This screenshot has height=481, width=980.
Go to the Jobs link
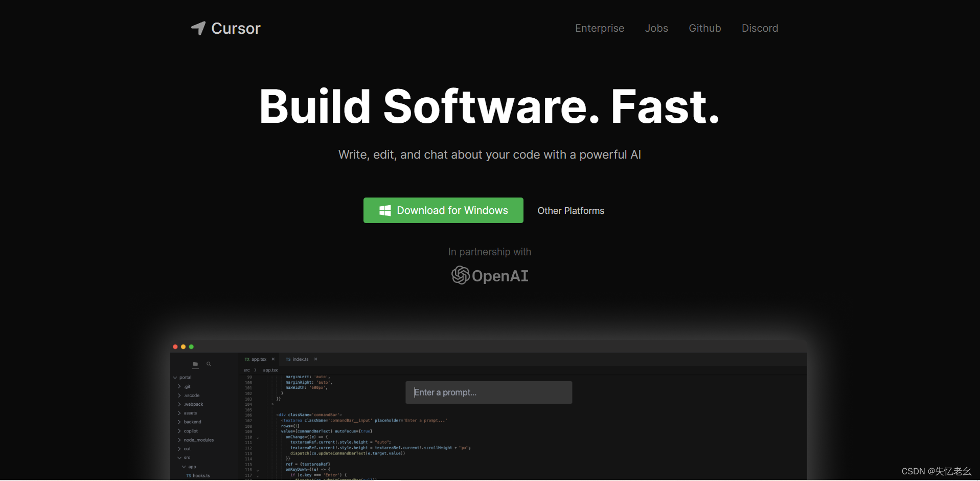tap(656, 28)
